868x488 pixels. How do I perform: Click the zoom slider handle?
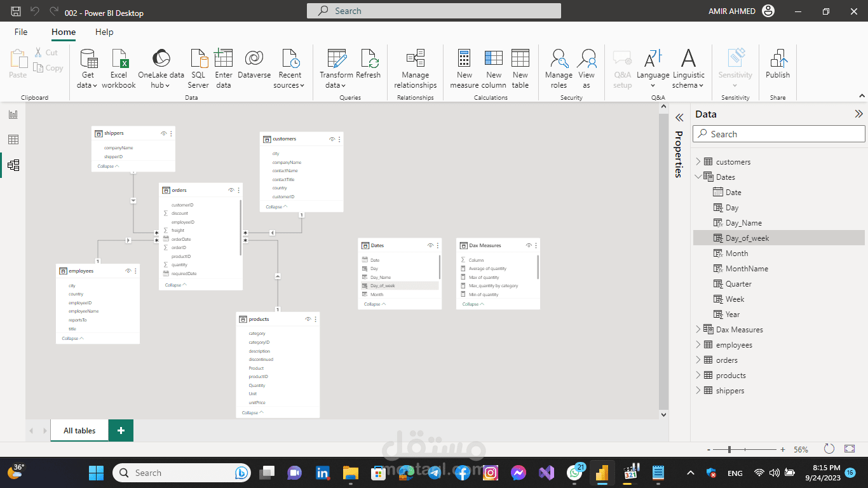[729, 449]
